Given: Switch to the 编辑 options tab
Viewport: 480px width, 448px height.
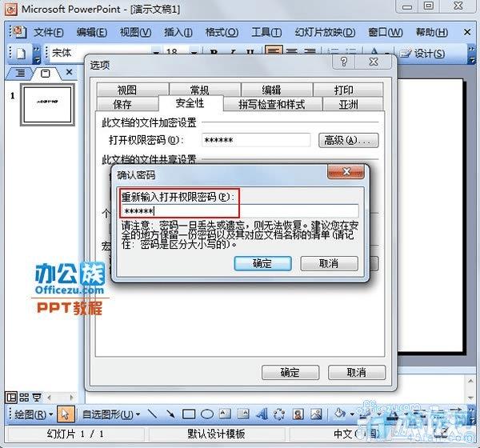Looking at the screenshot, I should pos(277,90).
